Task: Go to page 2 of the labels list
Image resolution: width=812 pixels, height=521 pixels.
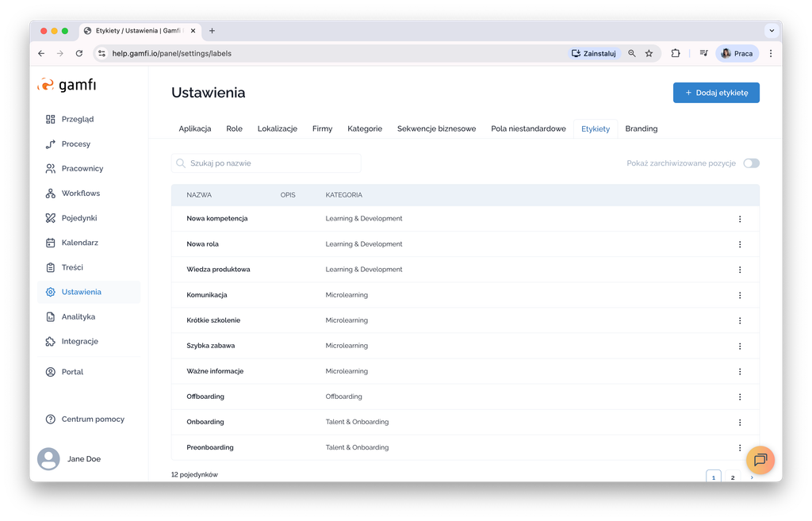Action: (x=732, y=477)
